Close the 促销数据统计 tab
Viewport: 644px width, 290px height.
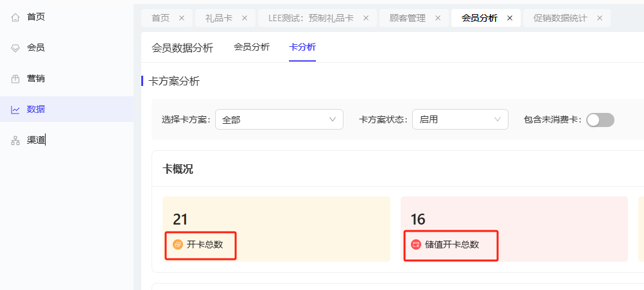click(599, 18)
